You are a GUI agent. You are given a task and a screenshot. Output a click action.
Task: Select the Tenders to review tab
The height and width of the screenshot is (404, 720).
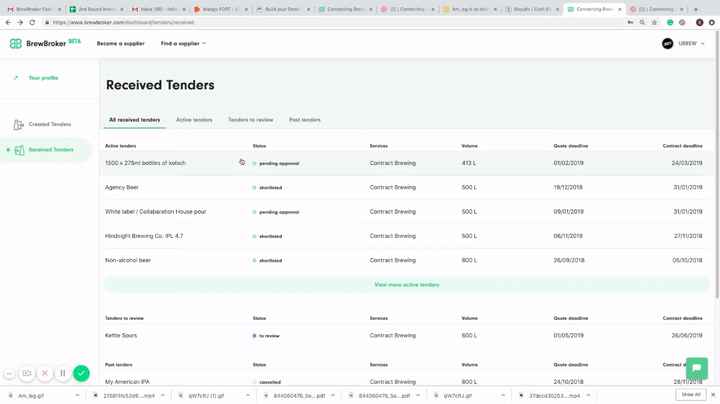point(250,120)
